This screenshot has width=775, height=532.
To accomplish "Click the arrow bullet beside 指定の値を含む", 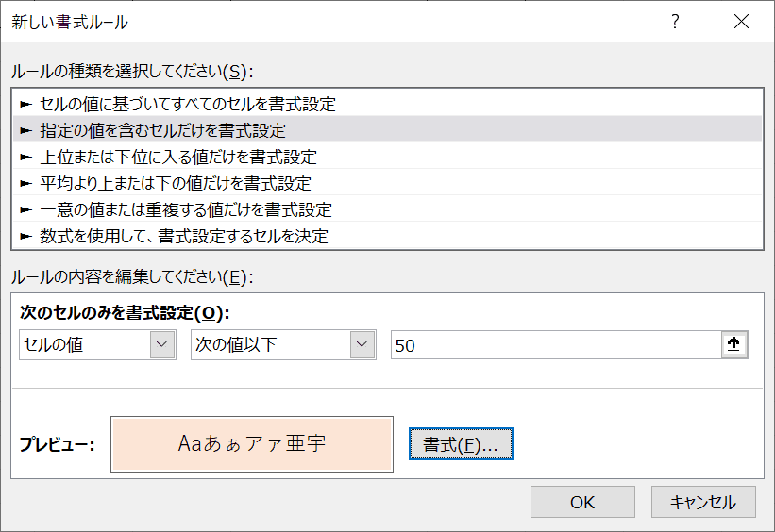I will click(25, 130).
